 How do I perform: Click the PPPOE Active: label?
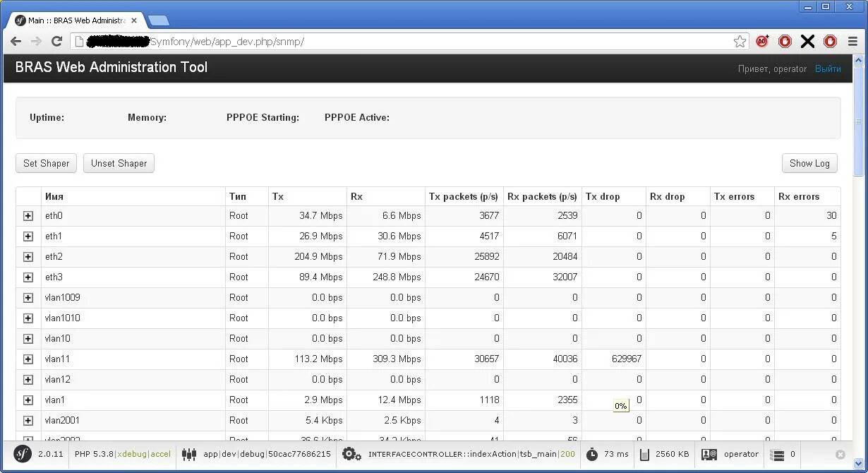click(357, 118)
